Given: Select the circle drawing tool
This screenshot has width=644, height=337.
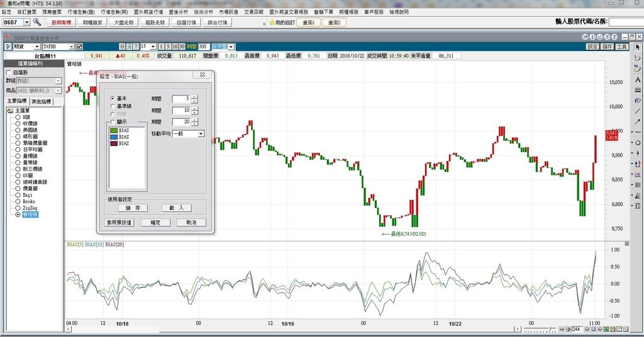Looking at the screenshot, I should click(x=638, y=143).
